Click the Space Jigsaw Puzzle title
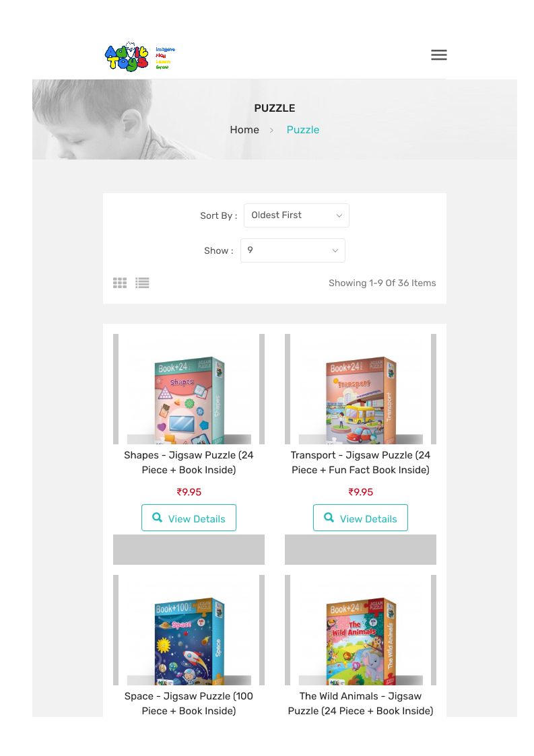This screenshot has height=756, width=534. click(x=189, y=703)
